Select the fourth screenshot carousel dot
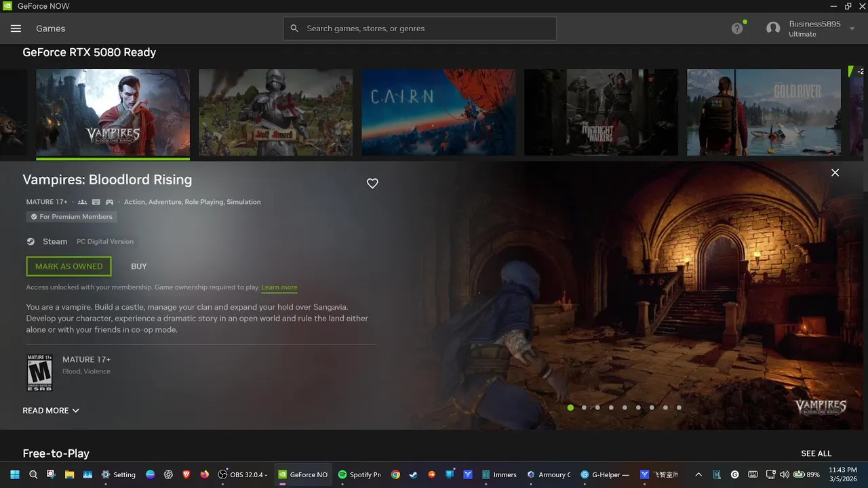 pos(611,408)
